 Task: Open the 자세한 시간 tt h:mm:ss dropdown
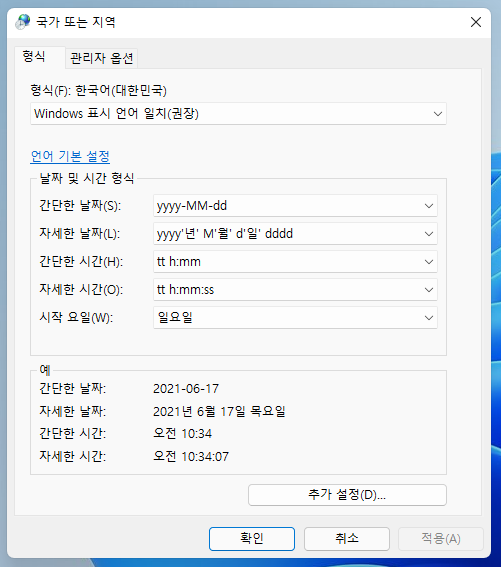pos(295,289)
